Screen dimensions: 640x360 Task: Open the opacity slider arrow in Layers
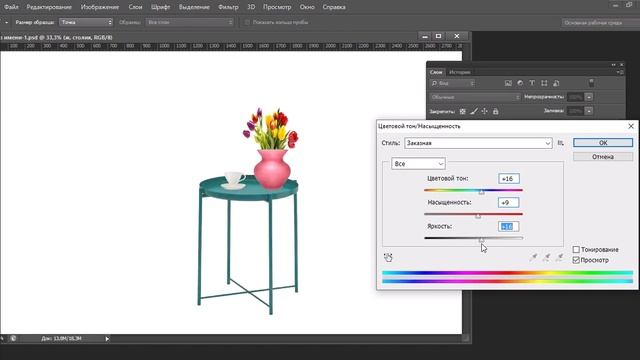(589, 97)
